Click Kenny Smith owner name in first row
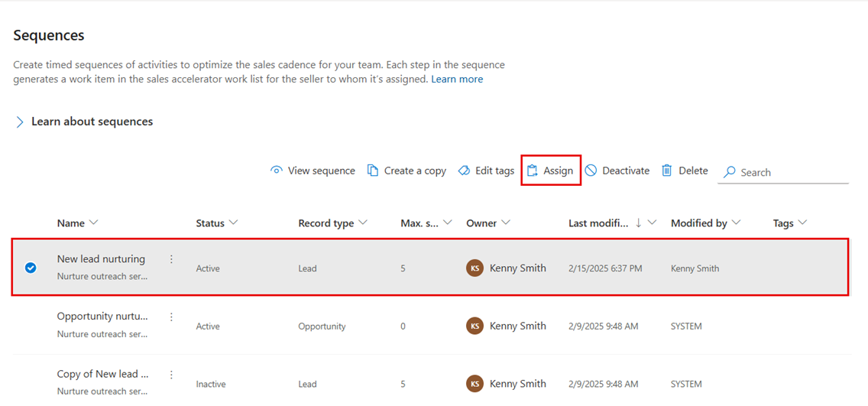868x406 pixels. pyautogui.click(x=517, y=268)
